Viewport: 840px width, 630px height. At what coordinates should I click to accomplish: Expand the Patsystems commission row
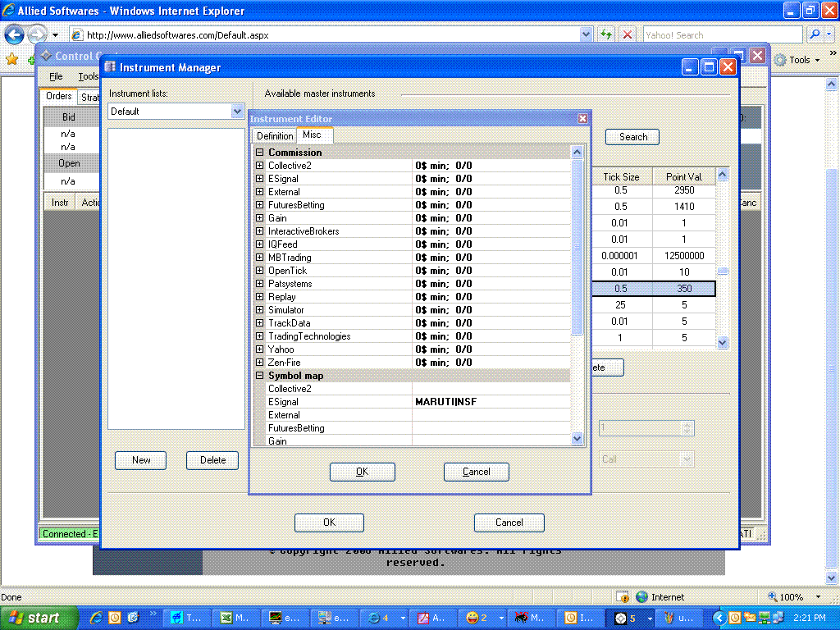coord(260,283)
